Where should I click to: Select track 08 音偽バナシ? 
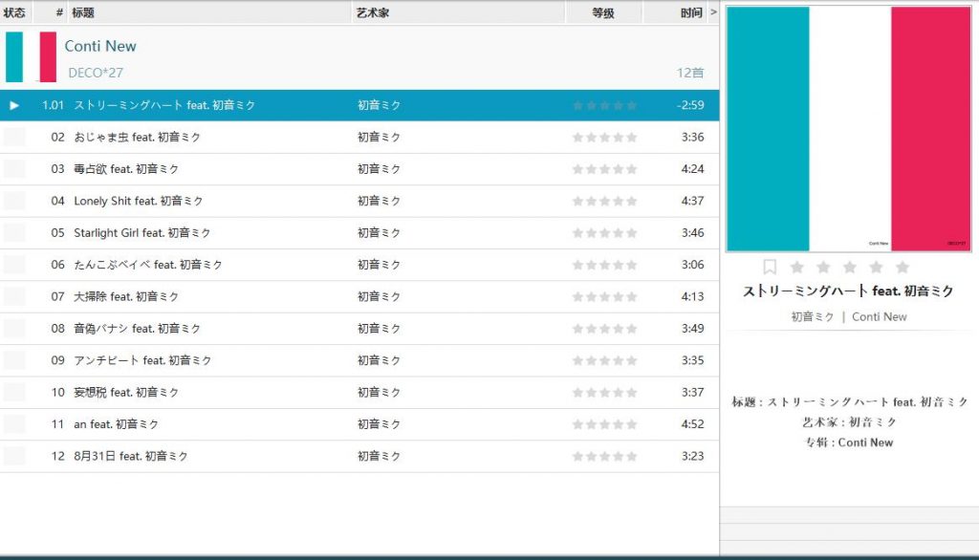[x=359, y=329]
